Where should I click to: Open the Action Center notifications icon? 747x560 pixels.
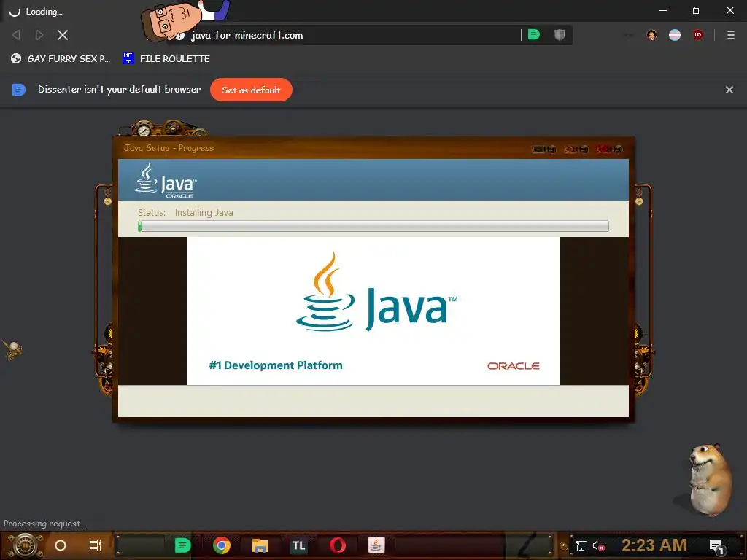tap(716, 546)
